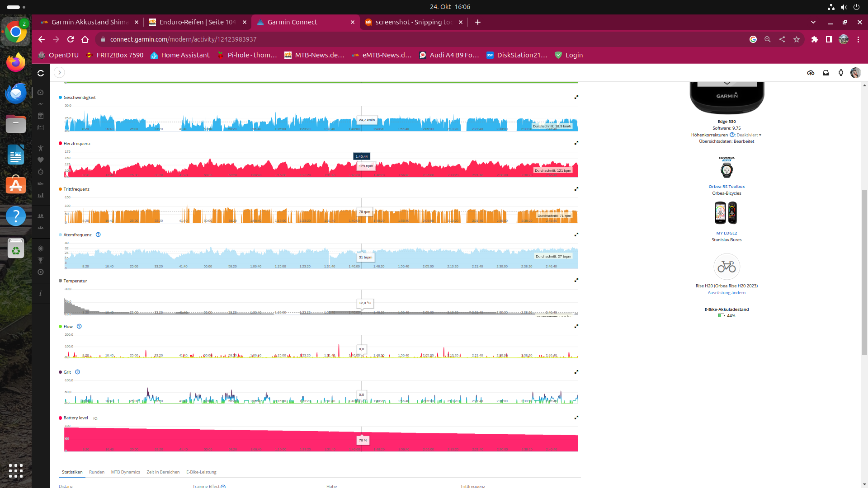The image size is (868, 488).
Task: Click the Höhenkorrekturen help question mark
Action: (732, 135)
